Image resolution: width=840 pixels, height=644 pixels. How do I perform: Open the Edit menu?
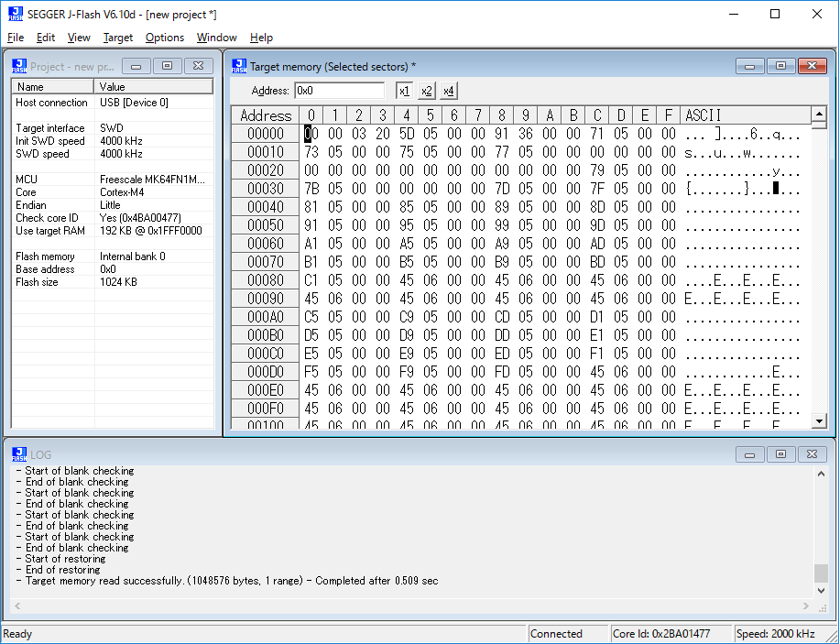(x=46, y=38)
